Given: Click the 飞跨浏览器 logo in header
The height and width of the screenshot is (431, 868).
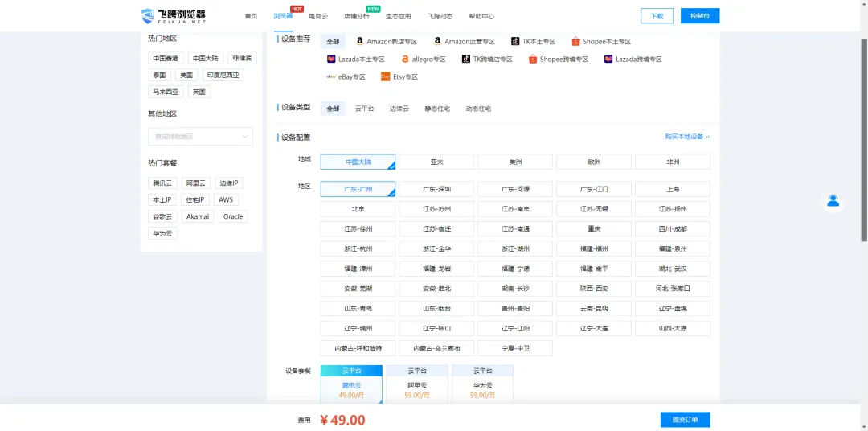Looking at the screenshot, I should tap(174, 15).
